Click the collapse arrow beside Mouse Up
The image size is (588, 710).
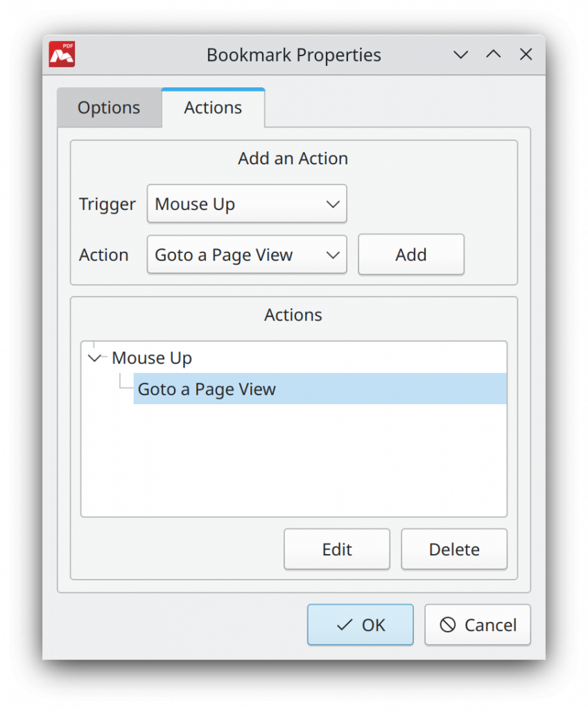[x=95, y=358]
